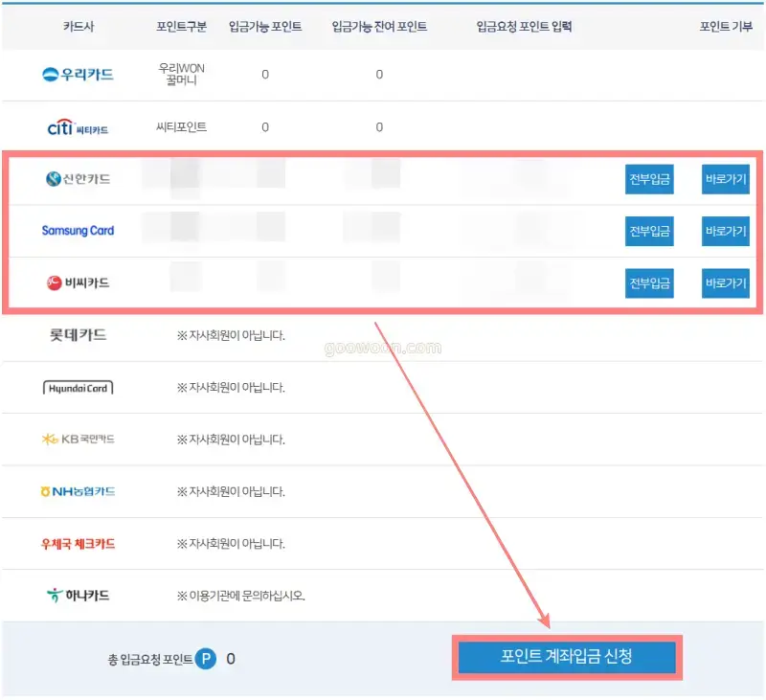Screen dimensions: 766x700
Task: Click 자사회원이 아닙니다 notice in Hyundai Card row
Action: pos(231,388)
